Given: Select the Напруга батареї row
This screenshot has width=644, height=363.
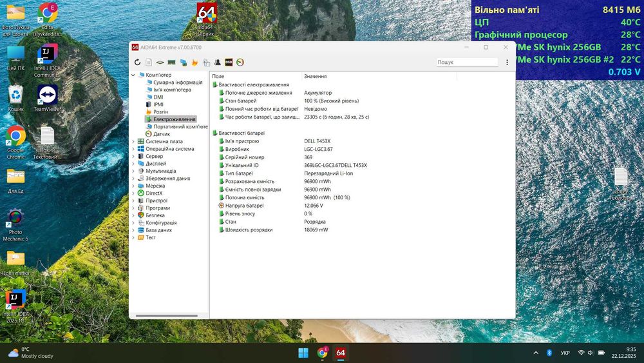Looking at the screenshot, I should click(x=245, y=206).
